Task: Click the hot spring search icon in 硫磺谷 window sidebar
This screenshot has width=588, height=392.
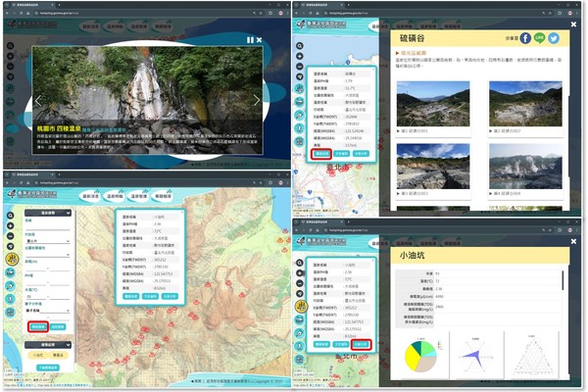Action: [299, 89]
